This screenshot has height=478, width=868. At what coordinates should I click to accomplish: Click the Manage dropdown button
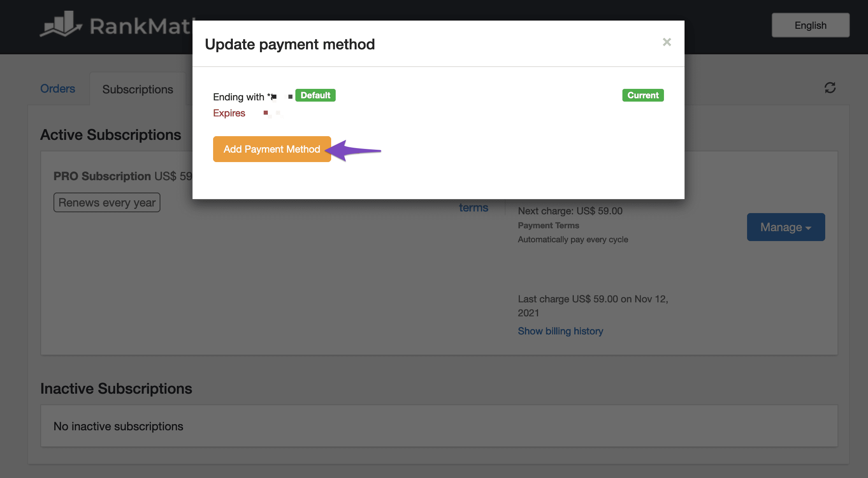pyautogui.click(x=786, y=227)
